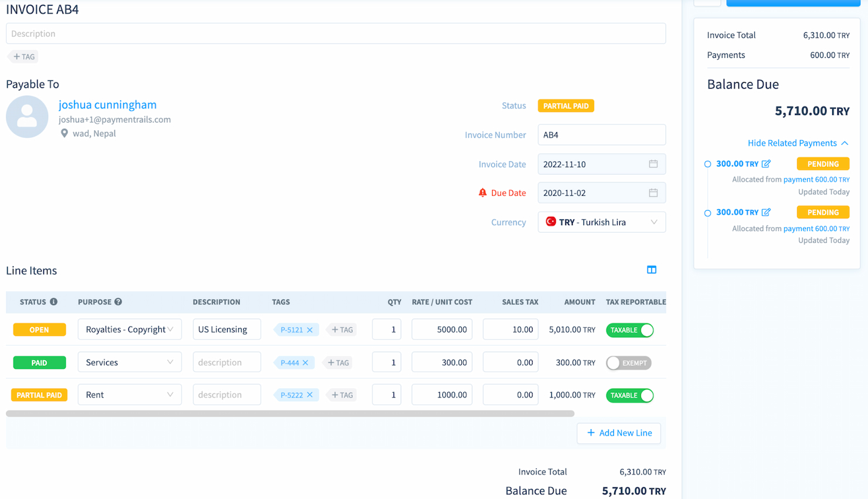Image resolution: width=868 pixels, height=499 pixels.
Task: Open the Currency dropdown showing Turkish Lira
Action: coord(601,222)
